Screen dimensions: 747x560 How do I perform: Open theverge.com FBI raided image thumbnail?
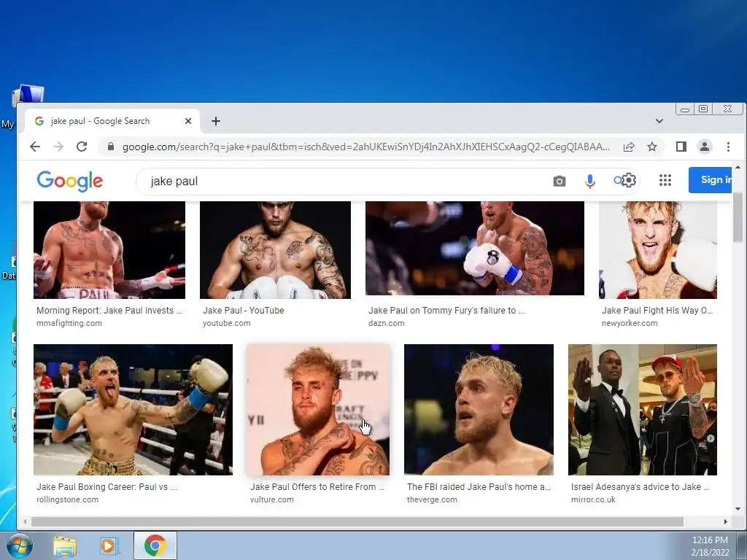(x=479, y=410)
